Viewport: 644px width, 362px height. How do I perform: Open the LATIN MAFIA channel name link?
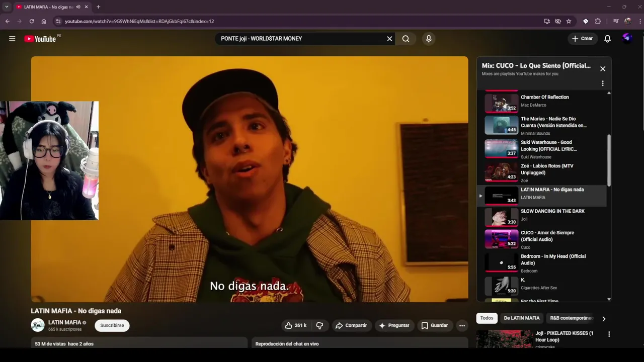[64, 322]
